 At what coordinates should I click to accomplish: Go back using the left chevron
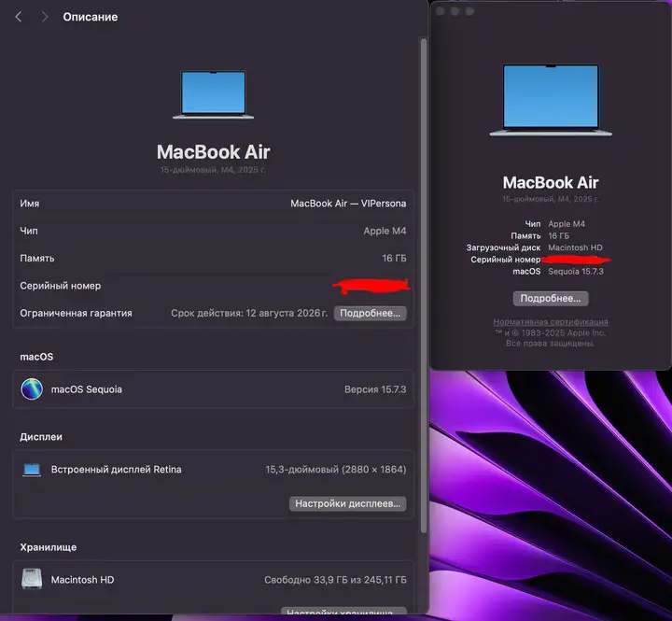[x=19, y=17]
